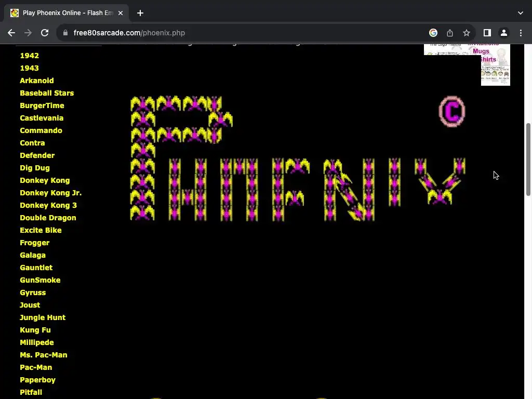Open the Chrome profile icon
Screen dimensions: 532x399
point(504,33)
